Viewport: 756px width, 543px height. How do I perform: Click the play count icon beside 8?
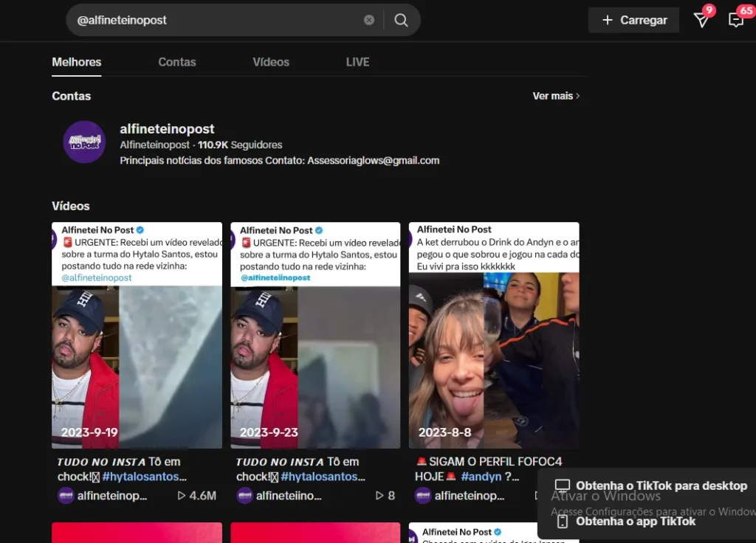[x=379, y=495]
